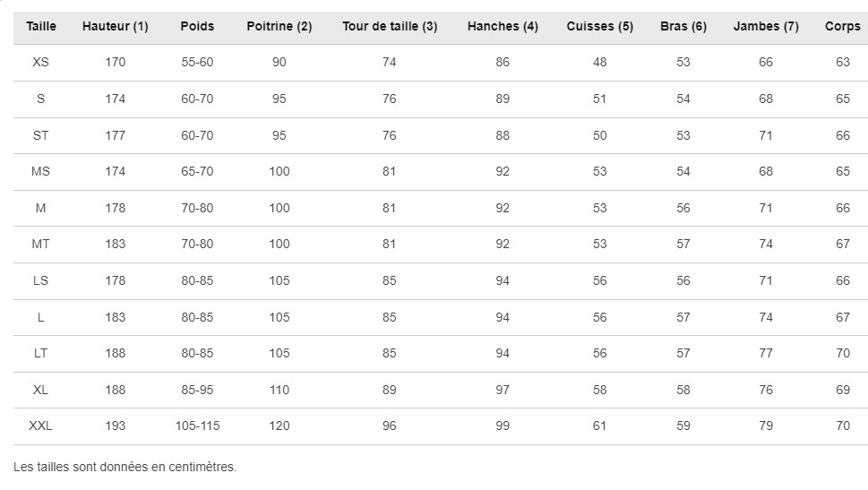868x490 pixels.
Task: Select the MT size row label
Action: coord(40,244)
